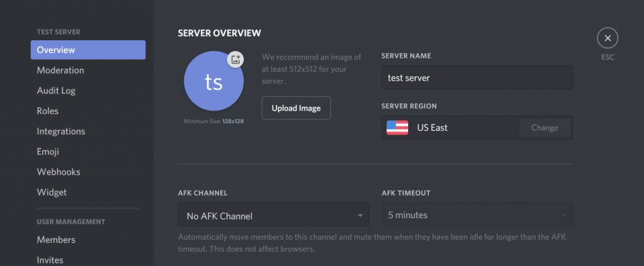
Task: Select Members under User Management
Action: tap(56, 240)
